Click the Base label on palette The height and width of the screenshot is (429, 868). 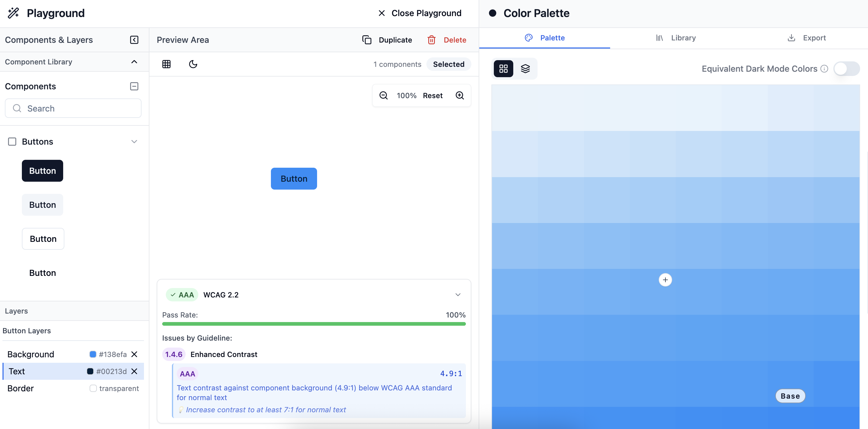(790, 396)
